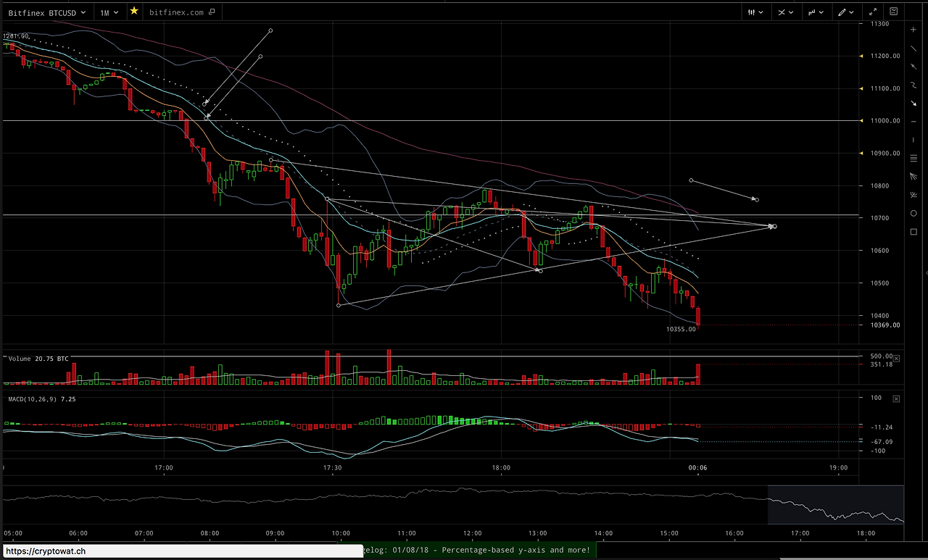Select the ray line tool
This screenshot has width=928, height=560.
913,67
